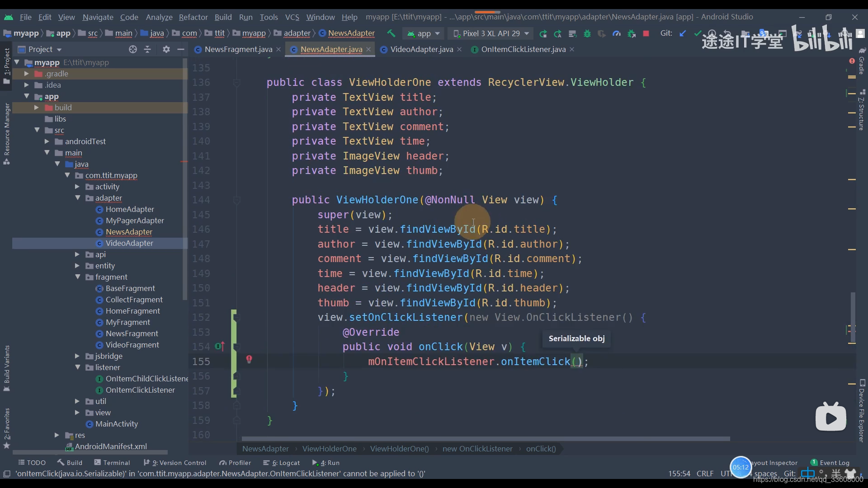Open the Run tool window
Image resolution: width=868 pixels, height=488 pixels.
tap(326, 463)
